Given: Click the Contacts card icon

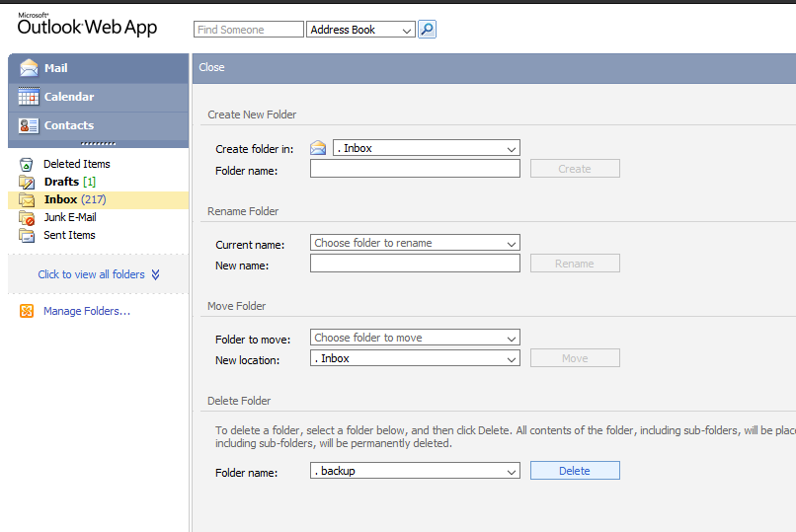Looking at the screenshot, I should click(29, 125).
